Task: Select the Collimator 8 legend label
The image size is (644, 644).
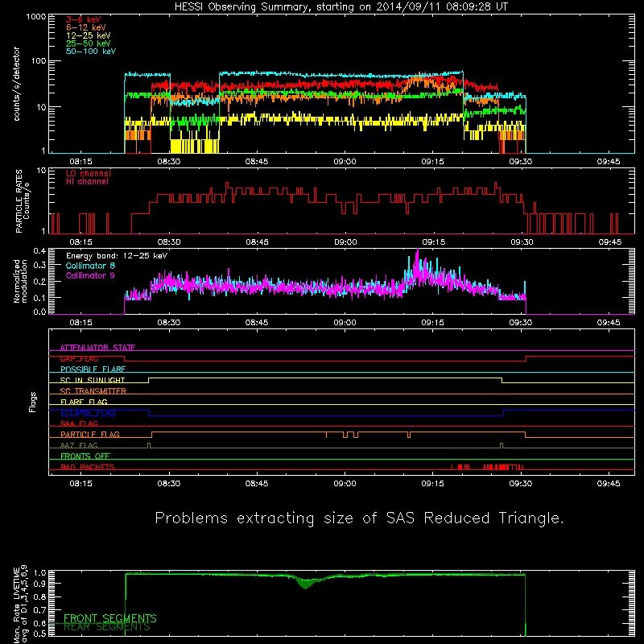Action: (x=90, y=266)
